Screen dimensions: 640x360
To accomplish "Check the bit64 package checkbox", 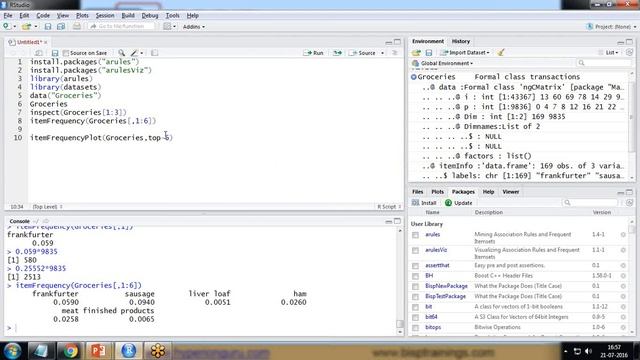I will 415,317.
